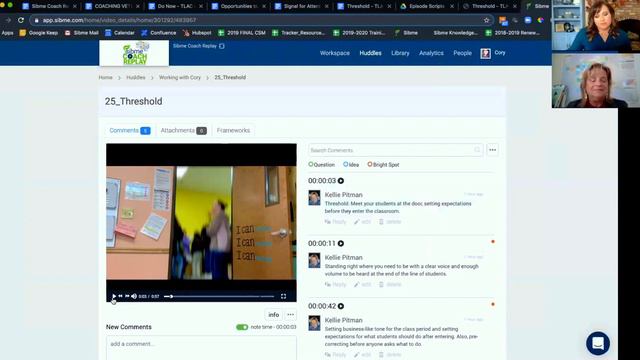Image resolution: width=640 pixels, height=360 pixels.
Task: Jump to comment timestamp 00:00:42 play icon
Action: 341,306
